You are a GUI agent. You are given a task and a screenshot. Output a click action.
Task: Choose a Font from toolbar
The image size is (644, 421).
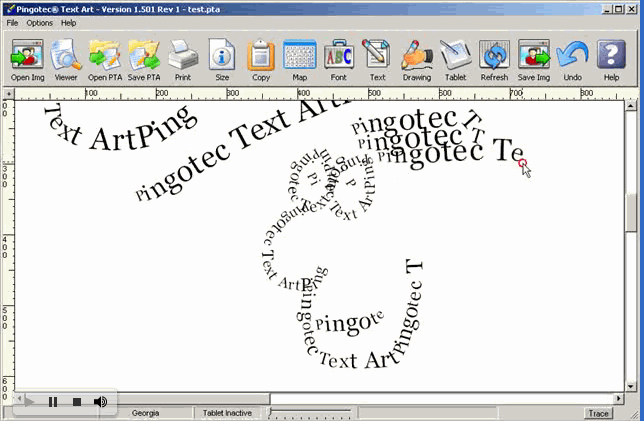(x=338, y=60)
